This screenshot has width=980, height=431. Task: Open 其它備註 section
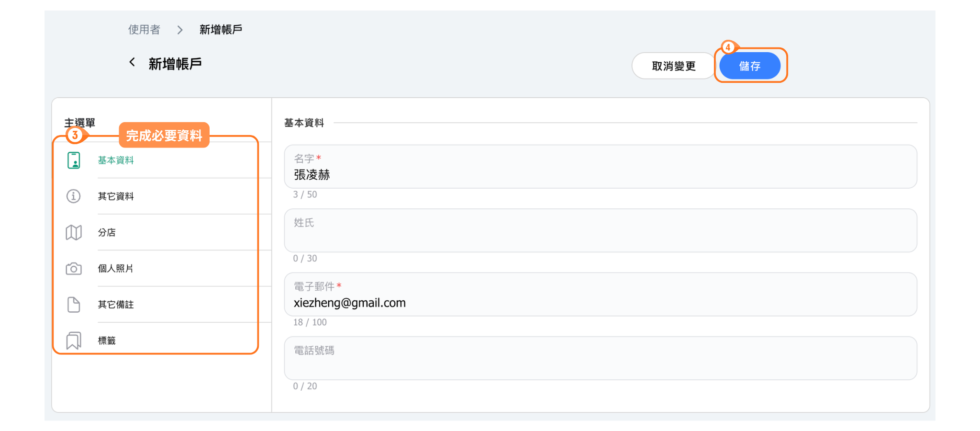pos(116,305)
